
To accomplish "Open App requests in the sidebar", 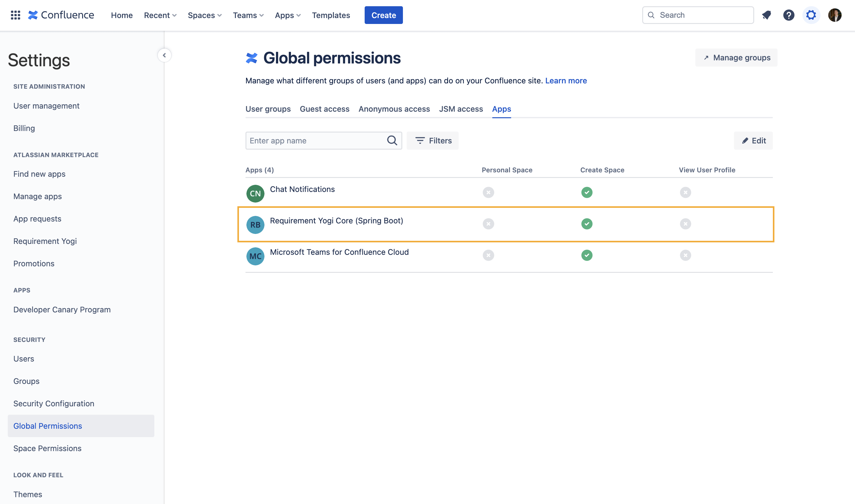I will (37, 219).
